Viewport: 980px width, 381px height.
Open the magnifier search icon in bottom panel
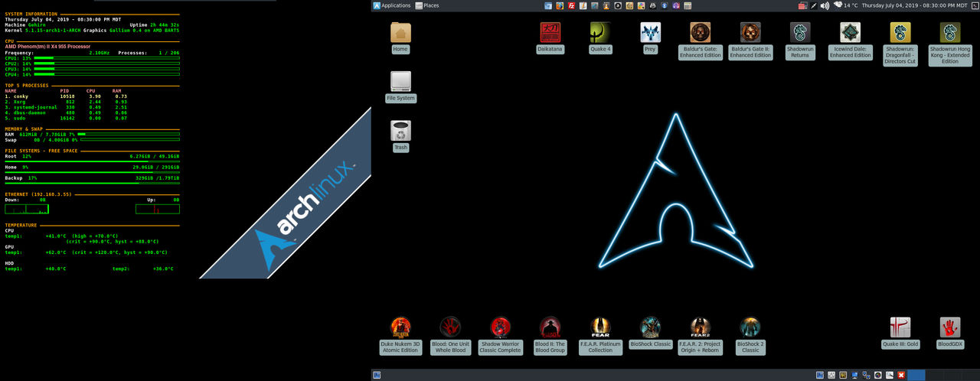pos(890,375)
